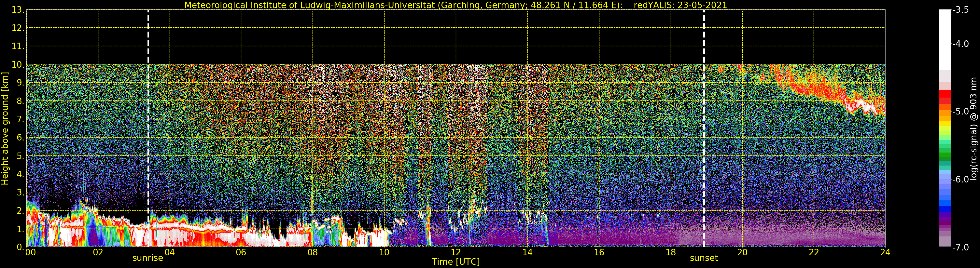980x268 pixels.
Task: Click the white top section of the colorbar
Action: click(x=945, y=38)
